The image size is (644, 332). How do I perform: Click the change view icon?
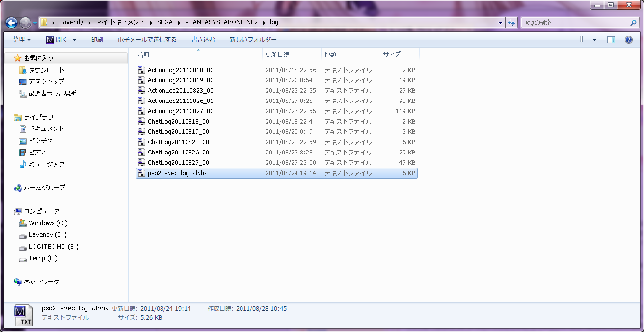click(584, 39)
